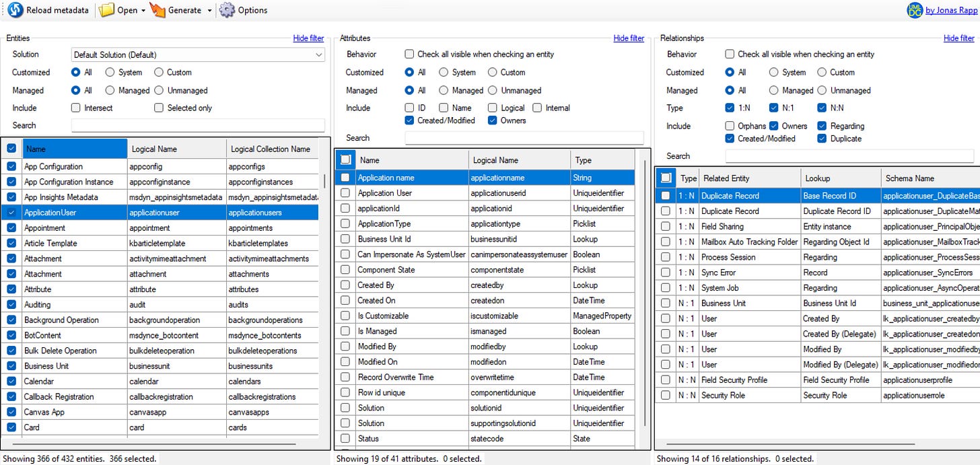Uncheck the Appointment entity checkbox
The width and height of the screenshot is (980, 465).
pos(11,228)
